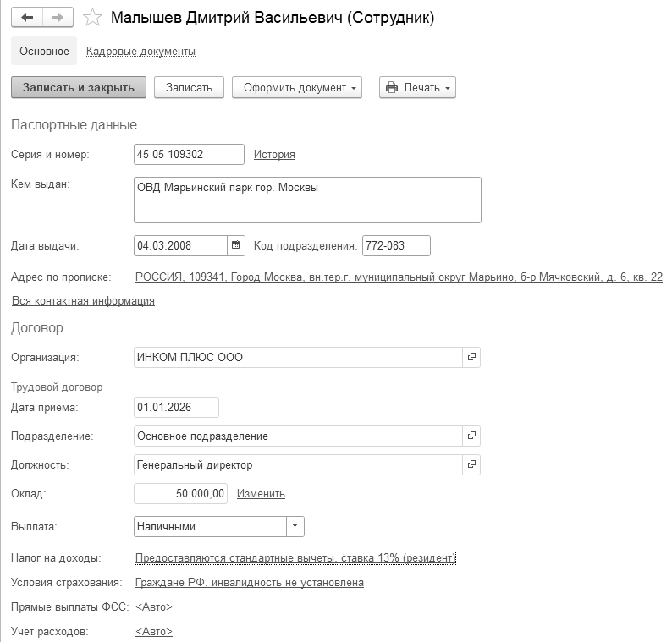672x642 pixels.
Task: Open the Прямые выплаты ФСС Авто link
Action: [x=154, y=606]
